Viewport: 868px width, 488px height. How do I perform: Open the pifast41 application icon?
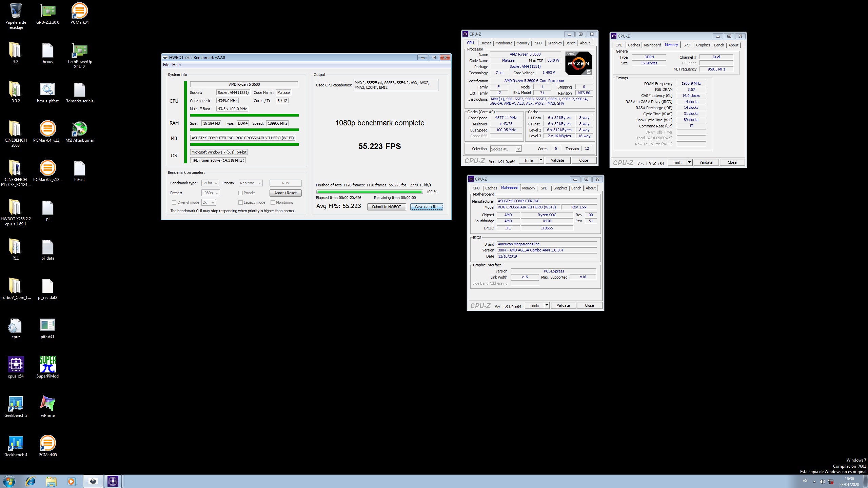pyautogui.click(x=47, y=328)
